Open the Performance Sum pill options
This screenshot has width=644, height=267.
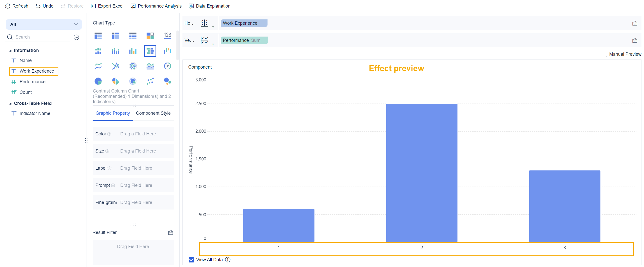coord(244,40)
